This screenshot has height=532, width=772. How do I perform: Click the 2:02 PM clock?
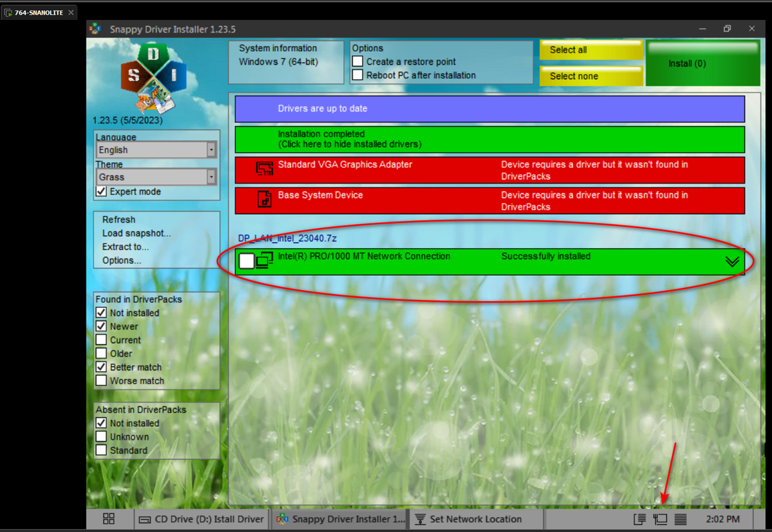point(722,519)
